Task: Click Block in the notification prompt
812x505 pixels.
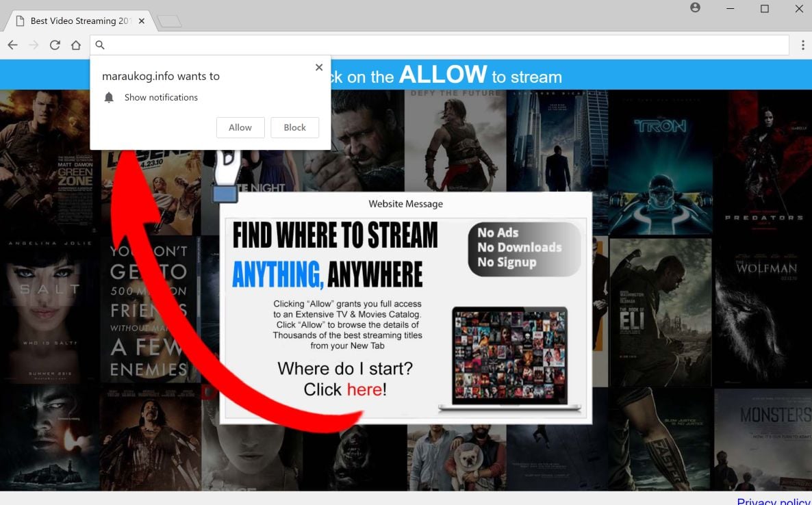Action: click(294, 127)
